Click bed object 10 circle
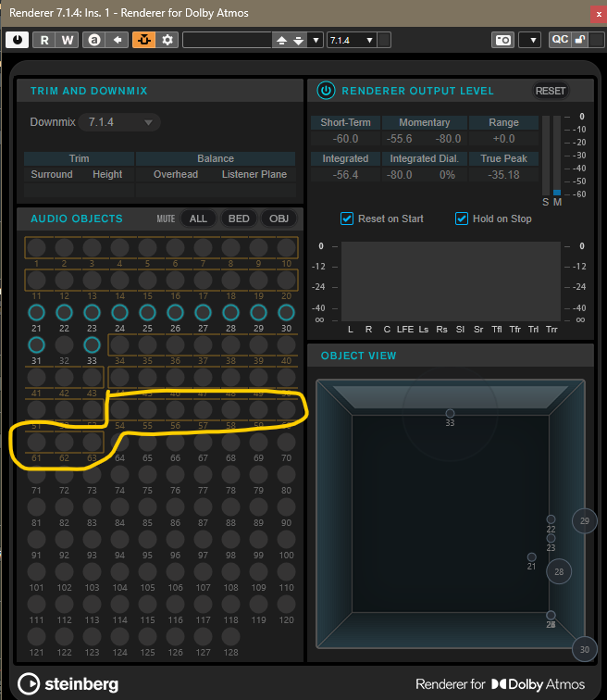607x700 pixels. pos(286,248)
